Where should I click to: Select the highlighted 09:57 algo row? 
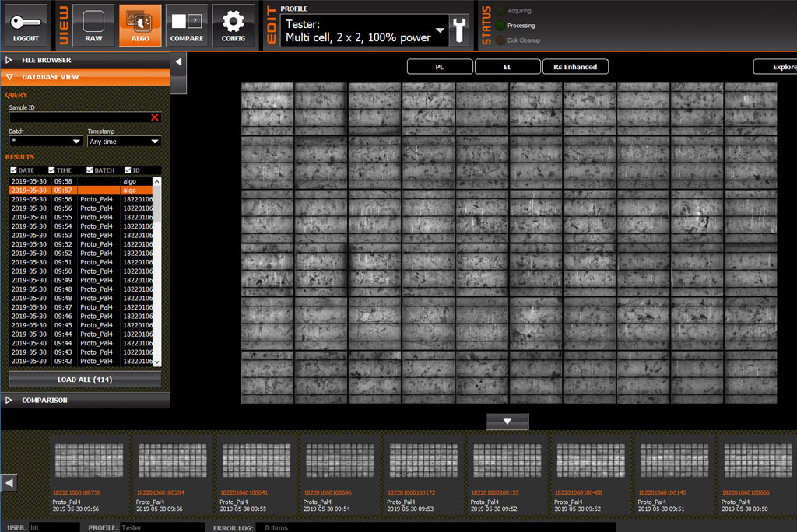point(81,191)
